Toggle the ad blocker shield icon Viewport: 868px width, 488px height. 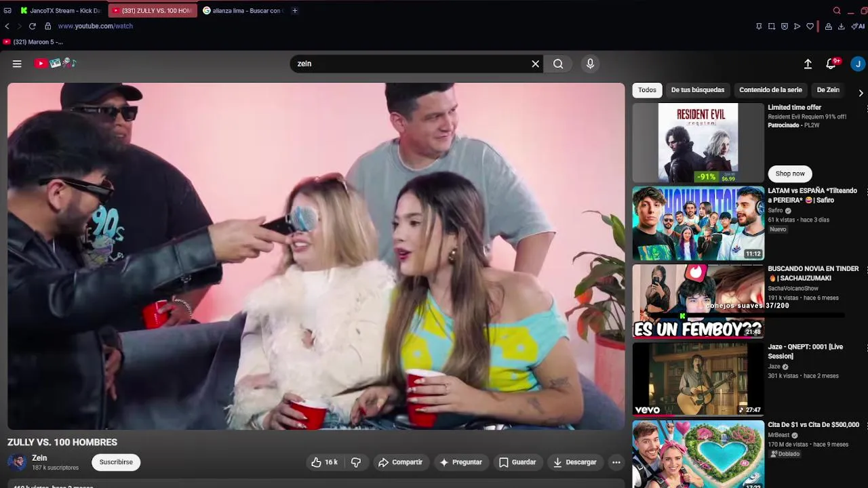785,26
